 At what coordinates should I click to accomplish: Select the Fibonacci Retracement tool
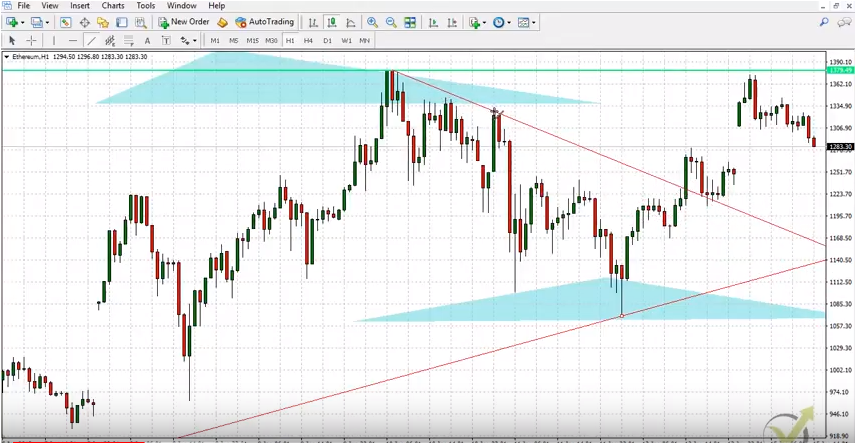(129, 40)
